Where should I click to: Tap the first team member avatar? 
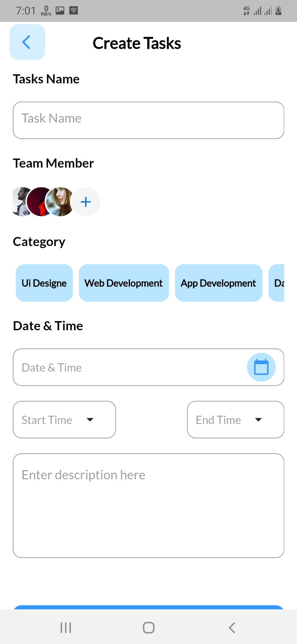click(20, 202)
